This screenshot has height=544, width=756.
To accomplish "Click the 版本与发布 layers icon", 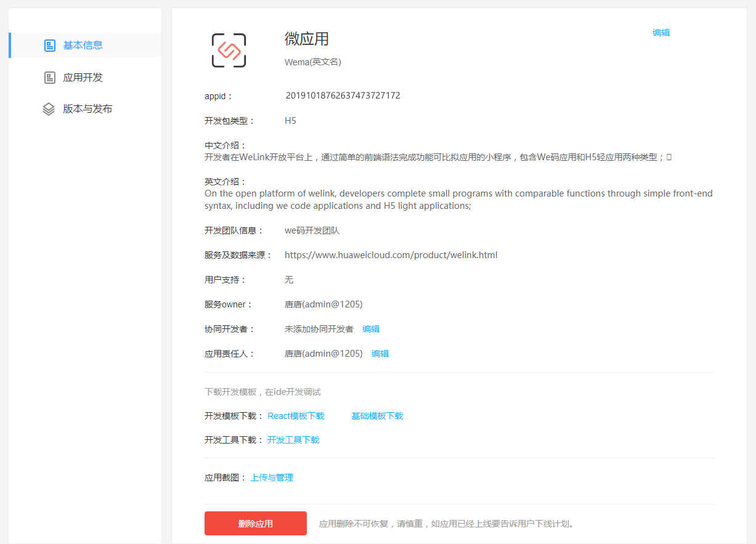I will 49,109.
